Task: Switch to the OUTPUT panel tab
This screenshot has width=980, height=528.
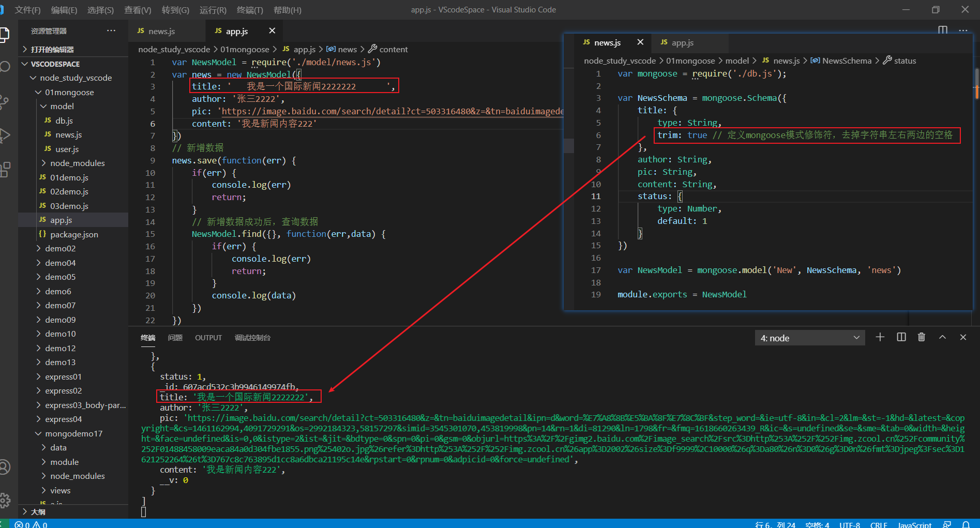Action: (208, 338)
